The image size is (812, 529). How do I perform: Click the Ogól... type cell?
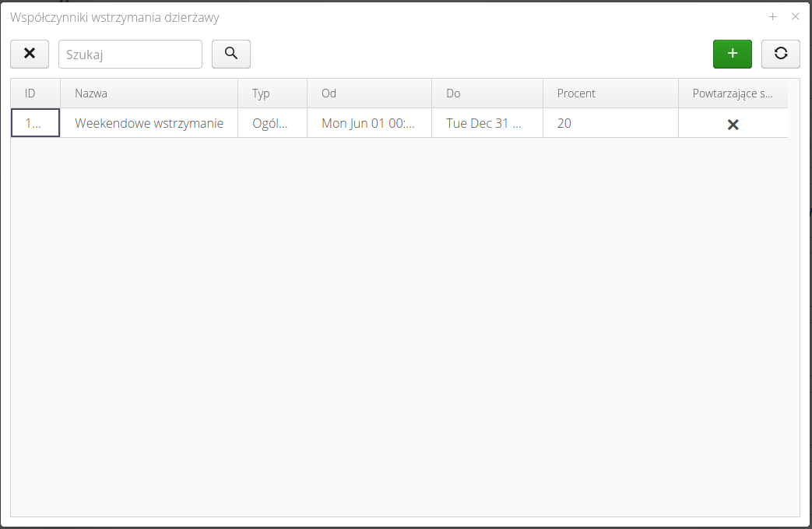click(x=272, y=123)
